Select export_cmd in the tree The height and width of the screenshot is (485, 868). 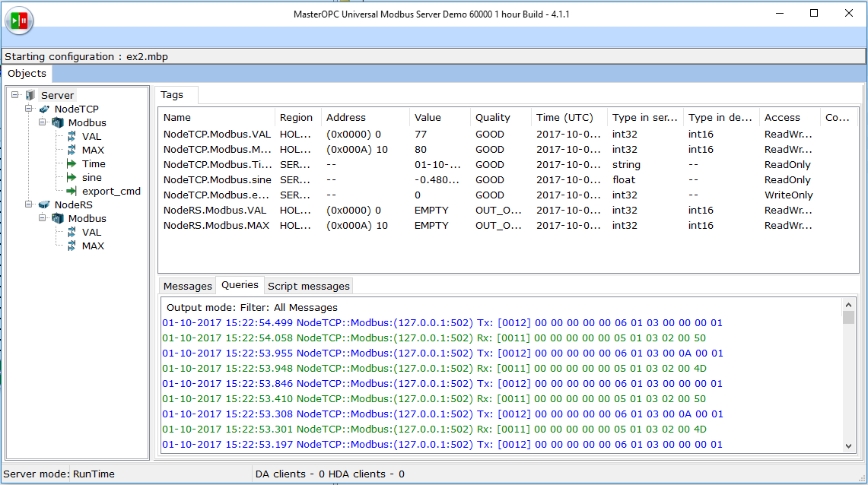(111, 192)
